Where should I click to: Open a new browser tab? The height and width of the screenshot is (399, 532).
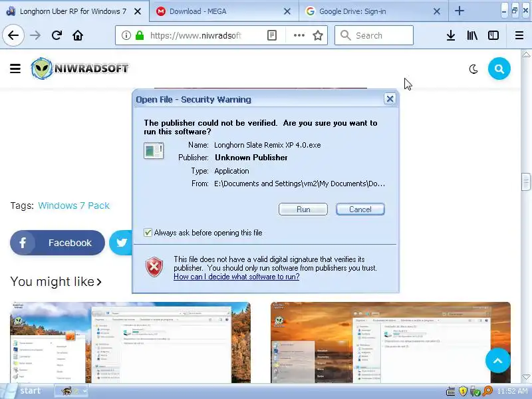pos(460,11)
